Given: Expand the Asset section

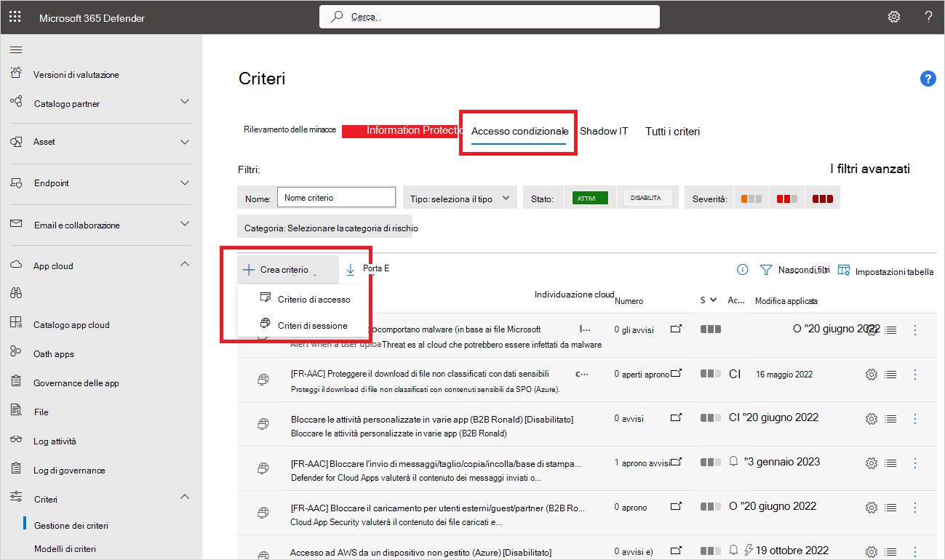Looking at the screenshot, I should tap(185, 141).
